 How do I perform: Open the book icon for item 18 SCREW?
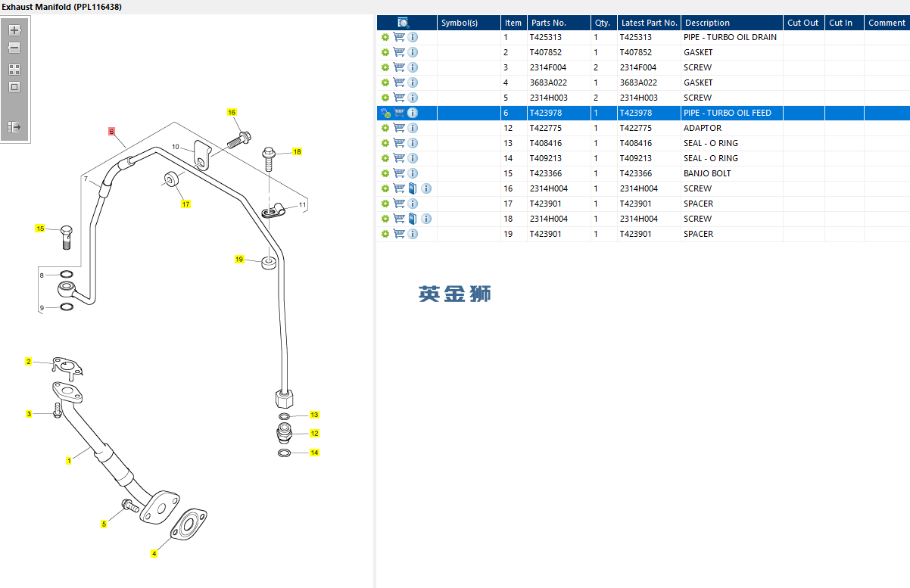[x=413, y=219]
